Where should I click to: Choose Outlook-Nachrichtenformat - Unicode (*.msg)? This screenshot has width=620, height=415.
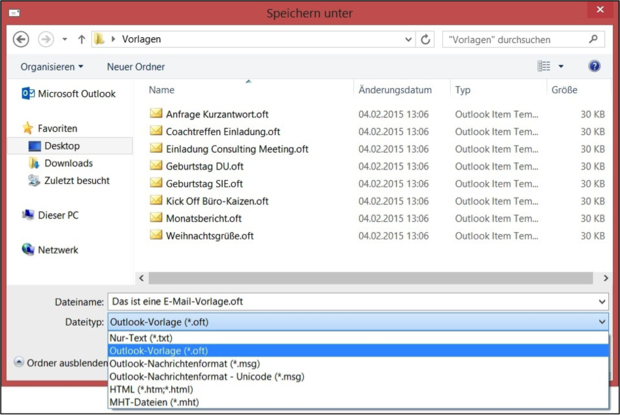point(358,377)
